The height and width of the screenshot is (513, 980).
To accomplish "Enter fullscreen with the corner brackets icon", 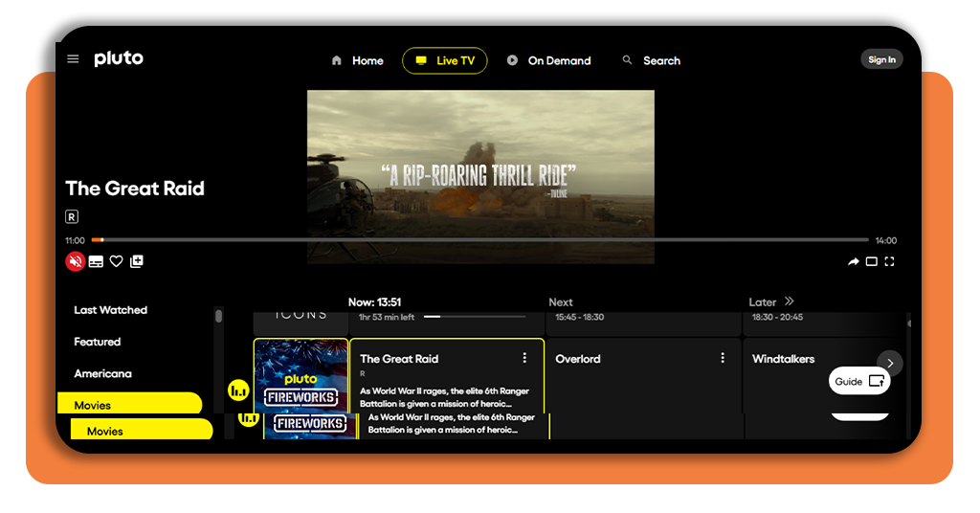I will [x=889, y=261].
